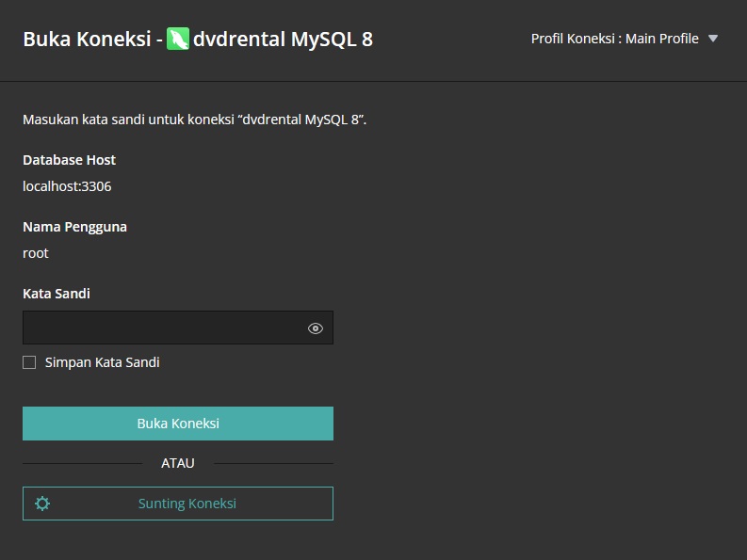The image size is (747, 560).
Task: Click the Simpan Kata Sandi label text
Action: tap(103, 362)
